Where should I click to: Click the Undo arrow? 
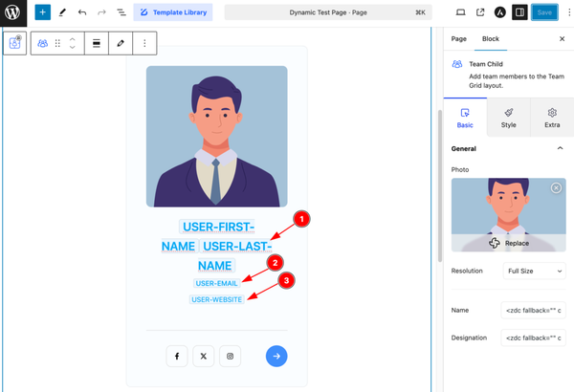click(82, 12)
